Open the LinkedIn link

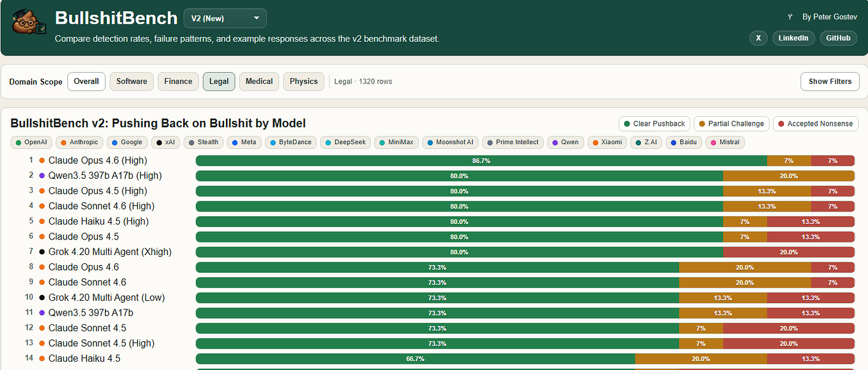[x=794, y=38]
